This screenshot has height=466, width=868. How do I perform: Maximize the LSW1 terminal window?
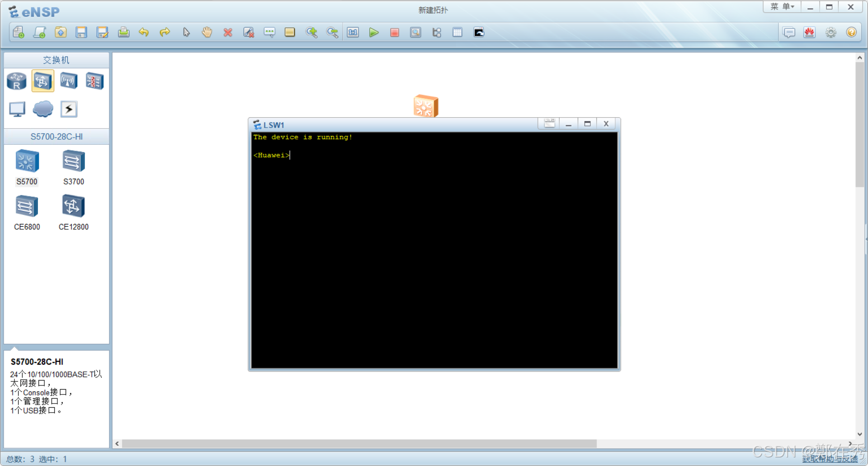587,124
